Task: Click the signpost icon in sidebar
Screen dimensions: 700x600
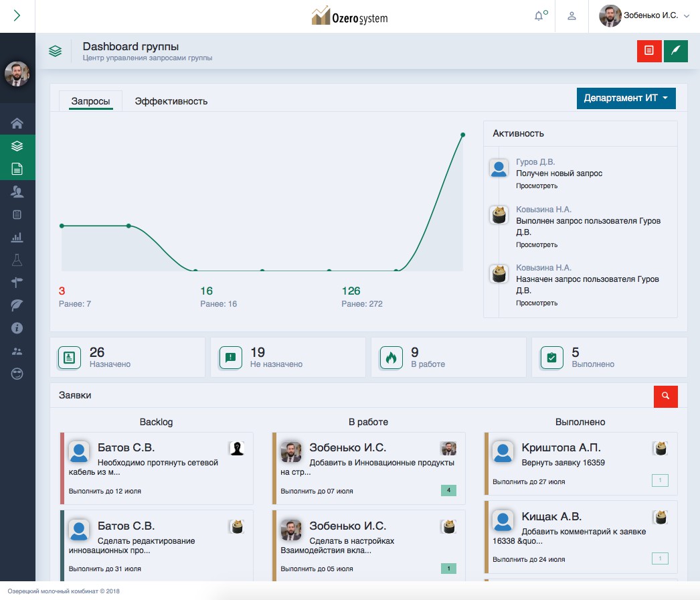Action: 17,283
